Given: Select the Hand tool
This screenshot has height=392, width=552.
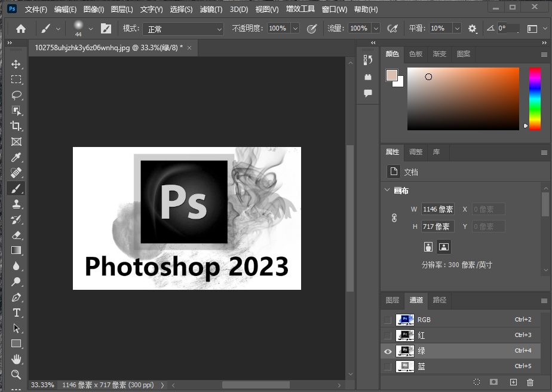Looking at the screenshot, I should coord(16,359).
